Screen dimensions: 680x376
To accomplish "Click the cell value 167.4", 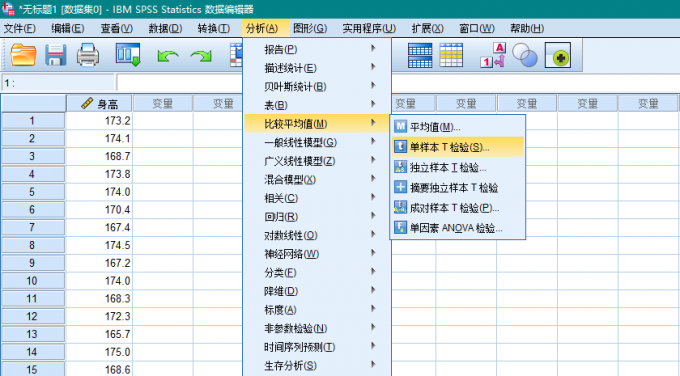I will [x=99, y=227].
